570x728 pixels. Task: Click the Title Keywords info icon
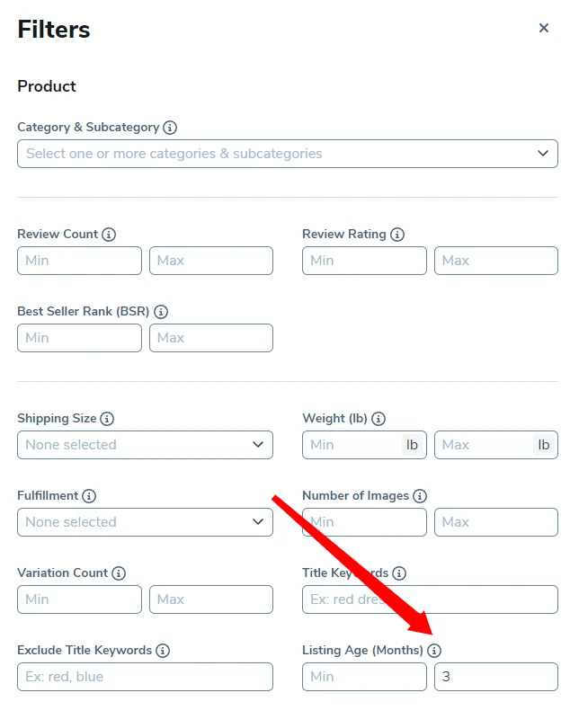397,573
